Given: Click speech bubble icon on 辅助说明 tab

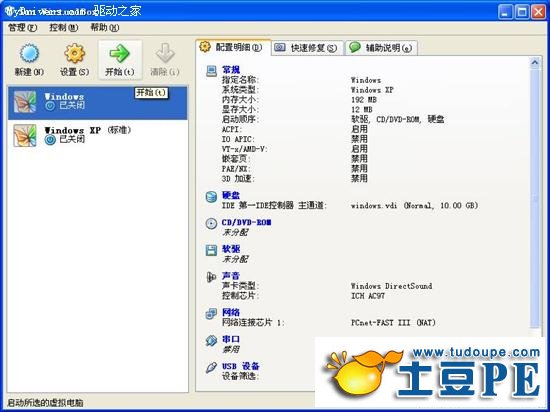Looking at the screenshot, I should 355,47.
